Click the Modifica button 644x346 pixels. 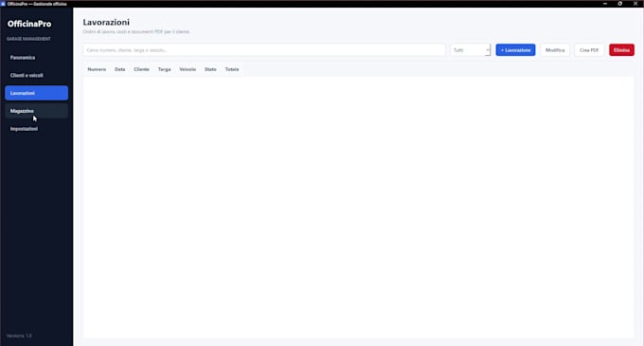pos(555,50)
